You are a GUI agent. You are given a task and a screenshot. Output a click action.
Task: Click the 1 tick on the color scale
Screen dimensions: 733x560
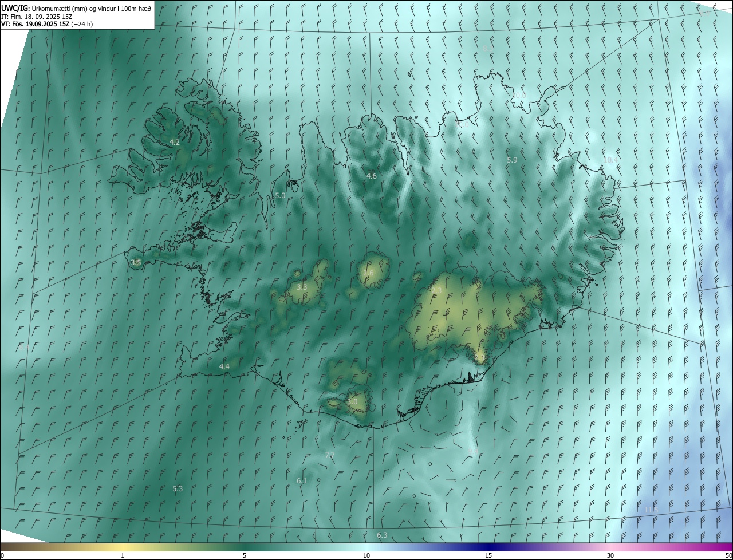click(123, 555)
